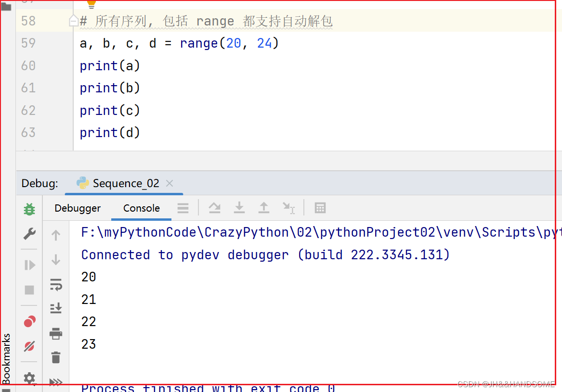This screenshot has height=392, width=562.
Task: Open debugger settings wrench icon
Action: click(x=29, y=234)
